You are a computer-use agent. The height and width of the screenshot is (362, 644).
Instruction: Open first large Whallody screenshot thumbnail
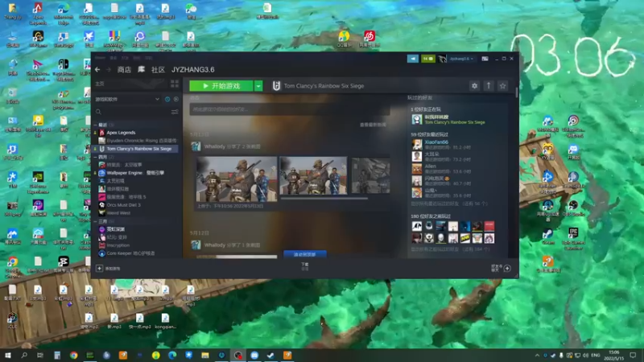237,179
